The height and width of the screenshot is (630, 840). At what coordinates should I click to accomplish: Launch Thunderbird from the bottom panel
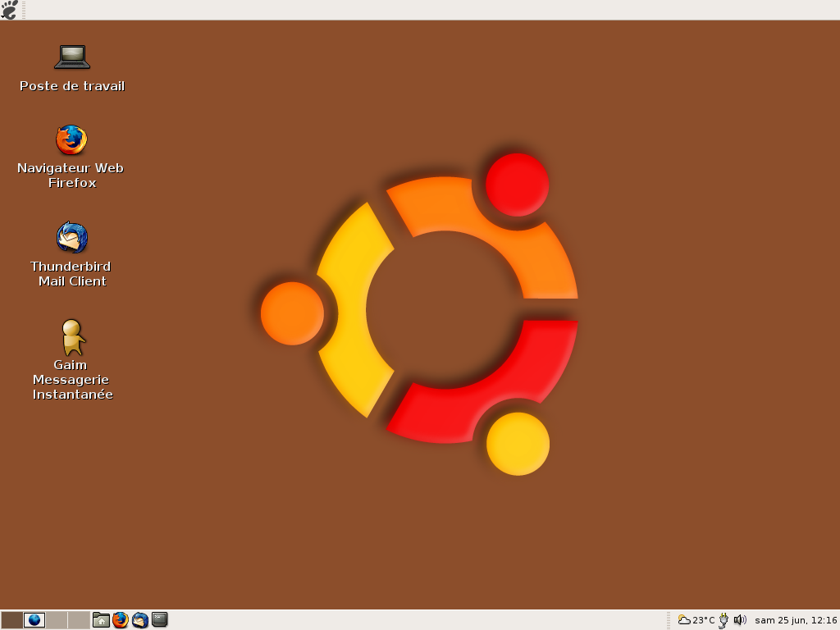pos(139,620)
